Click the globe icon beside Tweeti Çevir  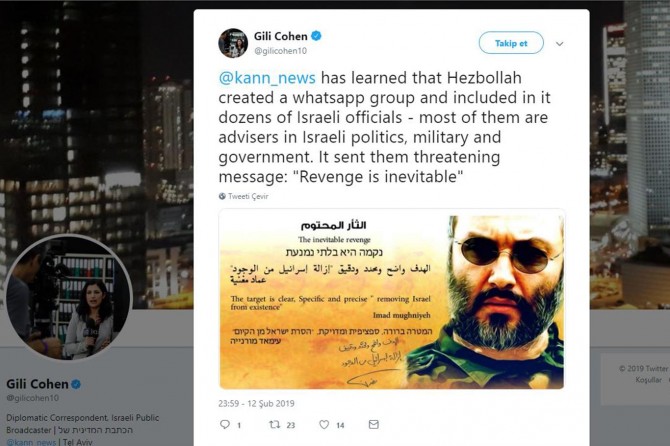222,196
